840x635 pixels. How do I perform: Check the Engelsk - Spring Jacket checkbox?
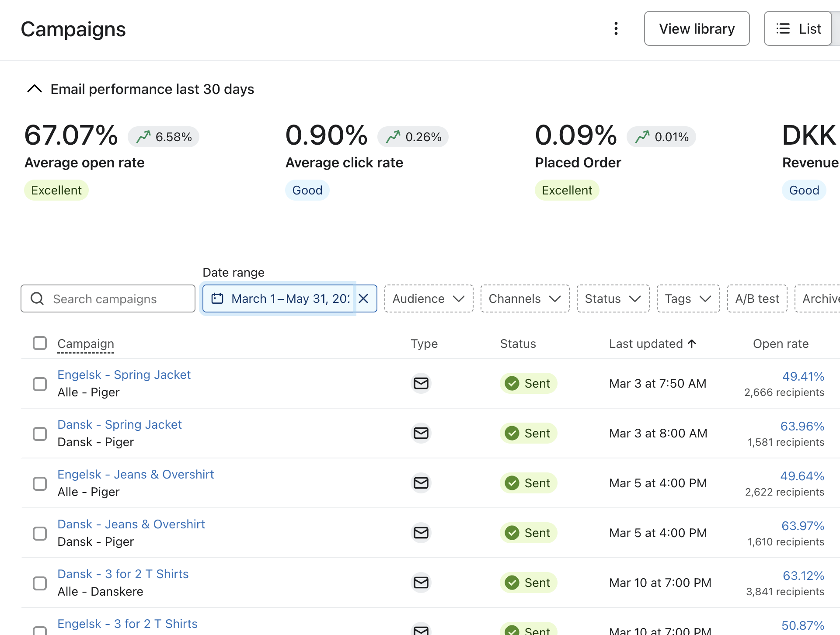point(40,384)
